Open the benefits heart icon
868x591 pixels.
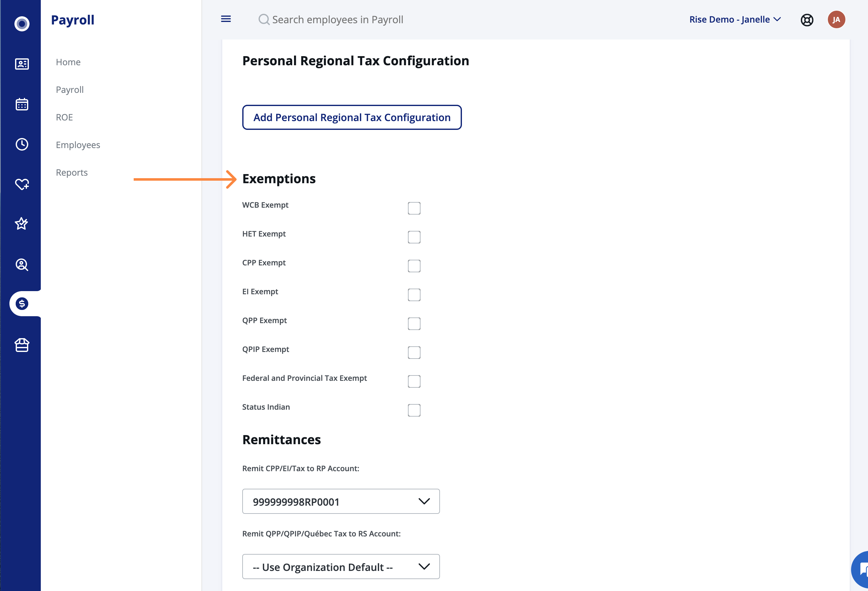point(22,184)
